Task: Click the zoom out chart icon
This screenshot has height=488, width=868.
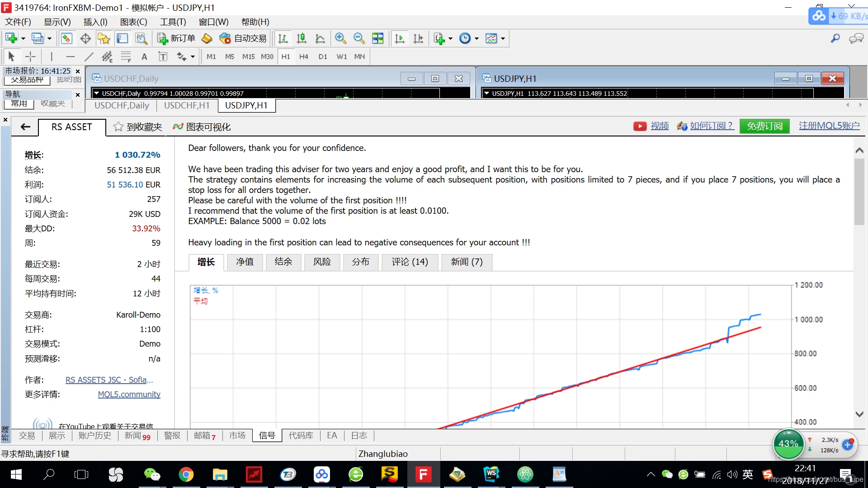Action: [359, 38]
